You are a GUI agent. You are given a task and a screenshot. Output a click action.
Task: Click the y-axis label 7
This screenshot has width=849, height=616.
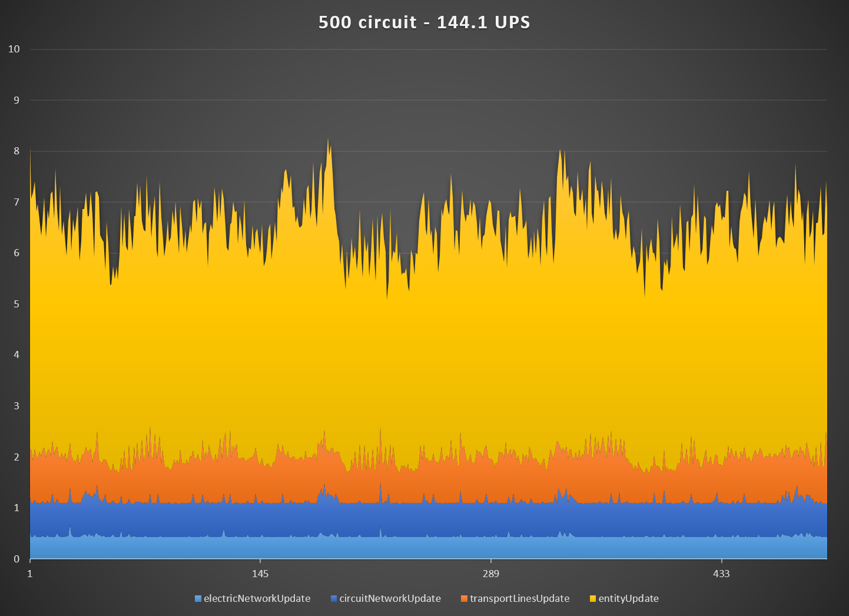pos(17,202)
